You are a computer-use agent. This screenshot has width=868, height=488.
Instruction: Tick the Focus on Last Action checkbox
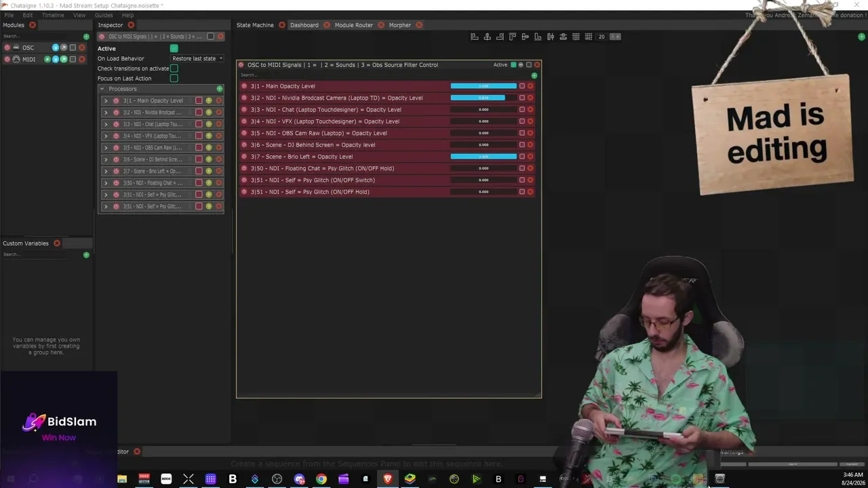(174, 79)
